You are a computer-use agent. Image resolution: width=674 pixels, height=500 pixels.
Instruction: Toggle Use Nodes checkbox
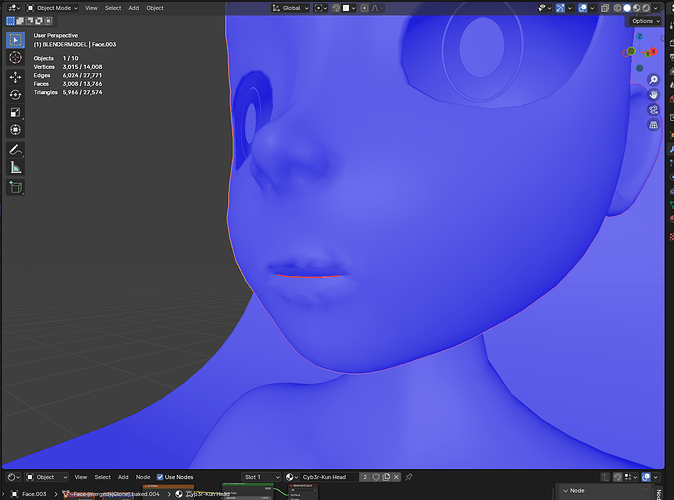[160, 477]
